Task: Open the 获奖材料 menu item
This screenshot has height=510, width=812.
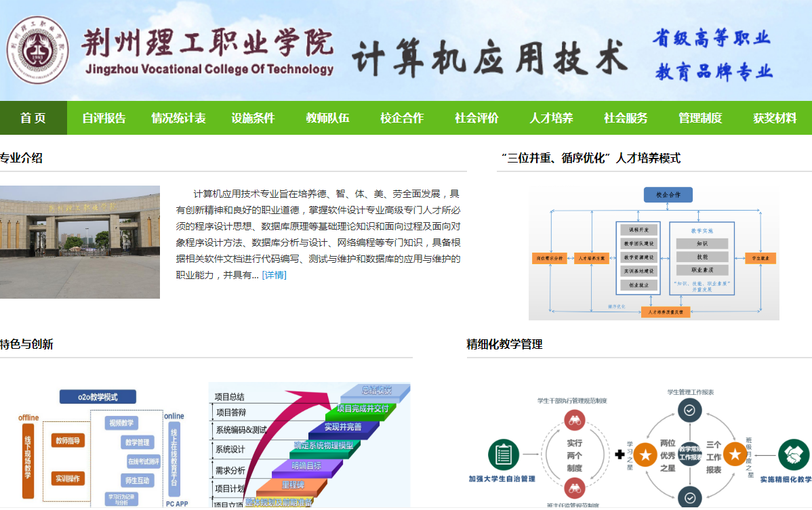Action: 775,118
